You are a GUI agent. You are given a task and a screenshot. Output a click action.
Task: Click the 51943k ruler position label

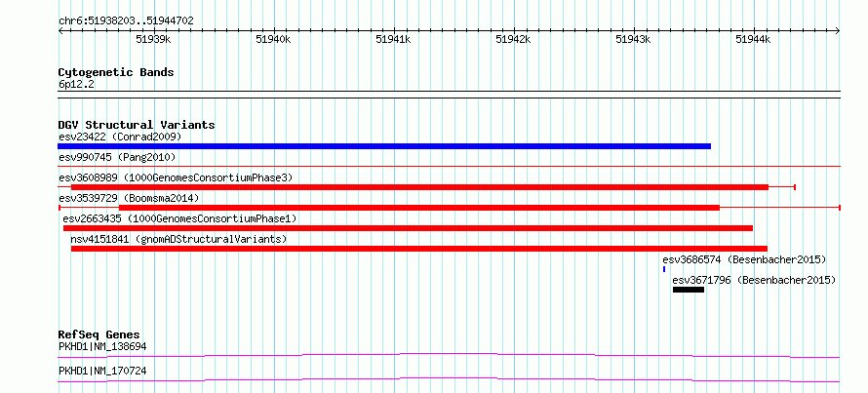tap(633, 39)
